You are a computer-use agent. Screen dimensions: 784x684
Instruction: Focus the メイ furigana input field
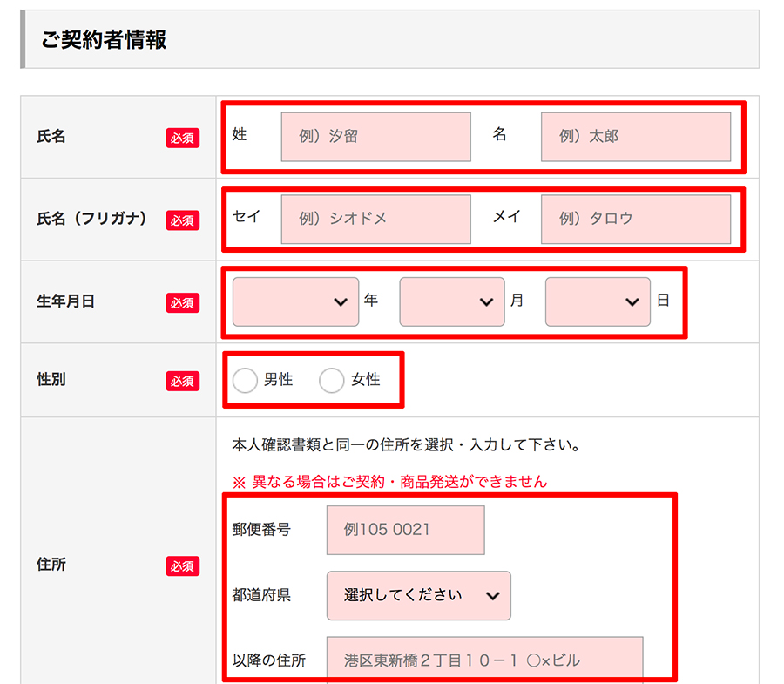(x=635, y=219)
